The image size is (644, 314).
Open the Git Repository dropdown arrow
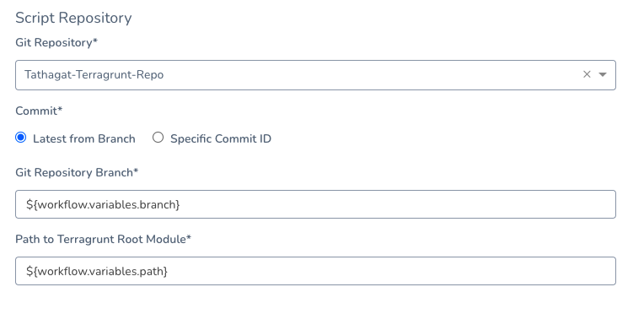603,75
